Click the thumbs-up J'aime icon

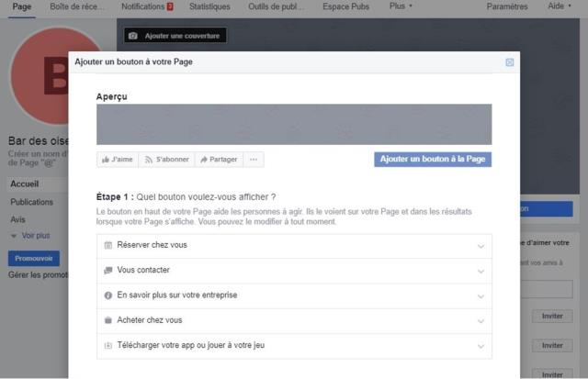106,160
